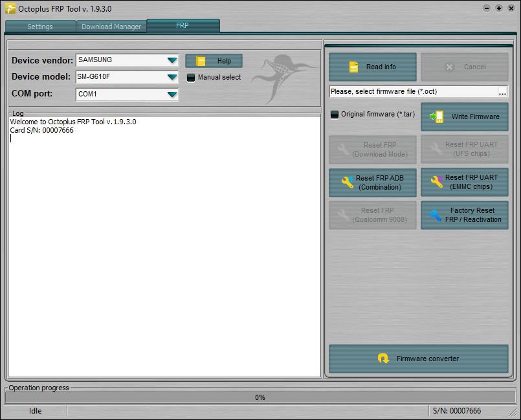The width and height of the screenshot is (521, 420).
Task: Click inside the Log text area
Action: (x=164, y=247)
